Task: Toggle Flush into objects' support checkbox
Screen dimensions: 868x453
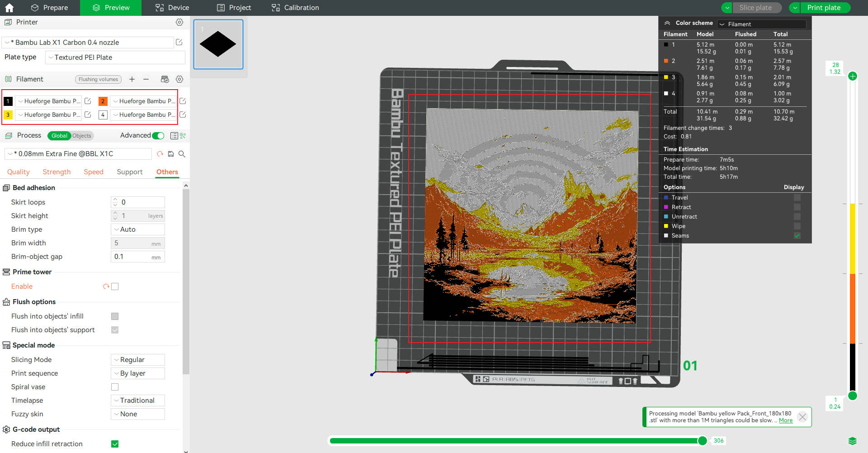Action: (x=115, y=330)
